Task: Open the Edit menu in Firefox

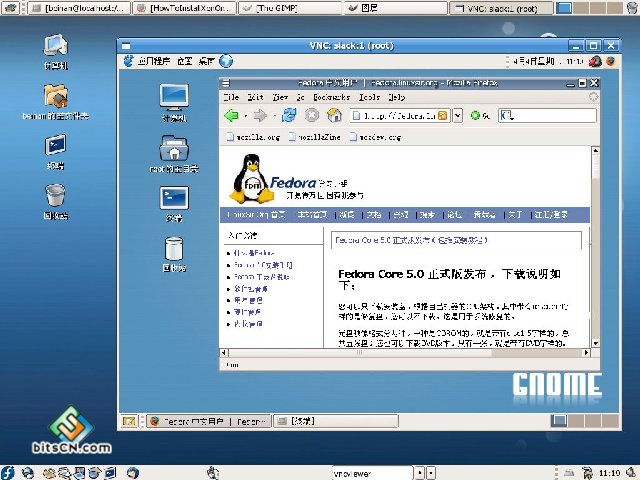Action: [256, 97]
